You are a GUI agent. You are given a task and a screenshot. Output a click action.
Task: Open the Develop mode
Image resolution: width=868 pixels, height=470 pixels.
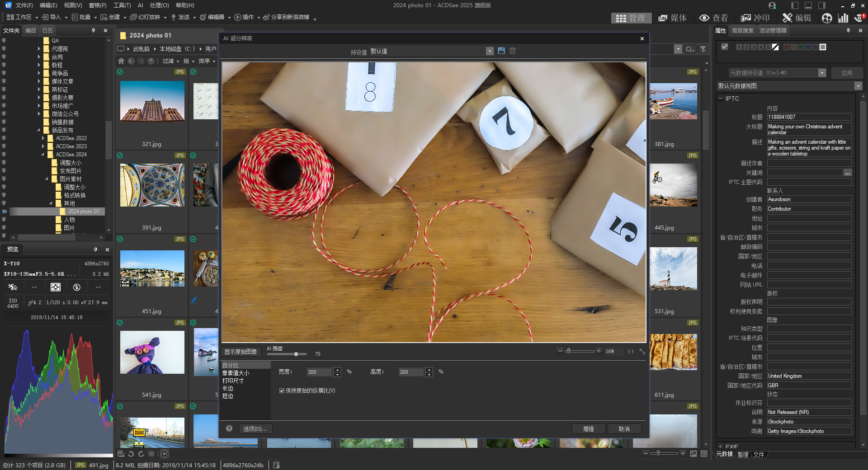(x=755, y=18)
